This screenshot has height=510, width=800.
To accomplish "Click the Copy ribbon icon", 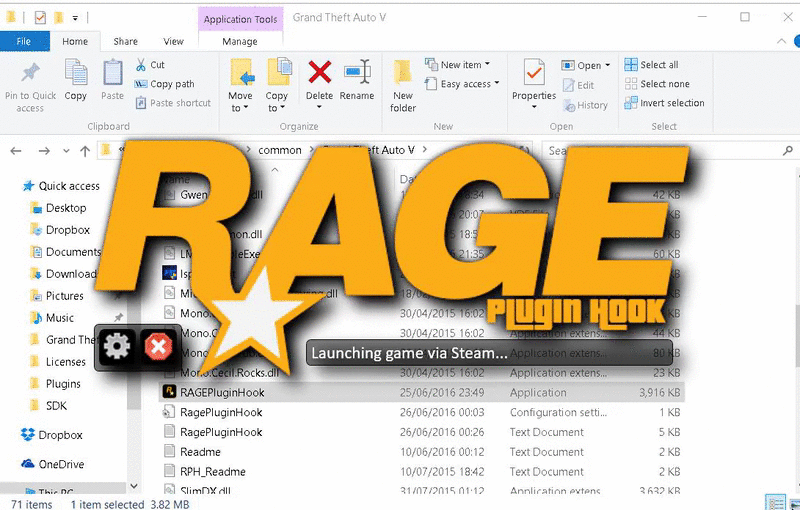I will (76, 80).
